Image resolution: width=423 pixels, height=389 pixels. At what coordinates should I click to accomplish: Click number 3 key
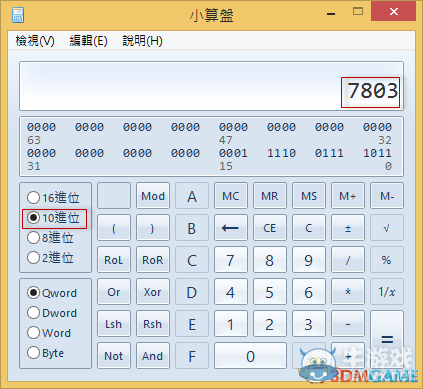309,324
